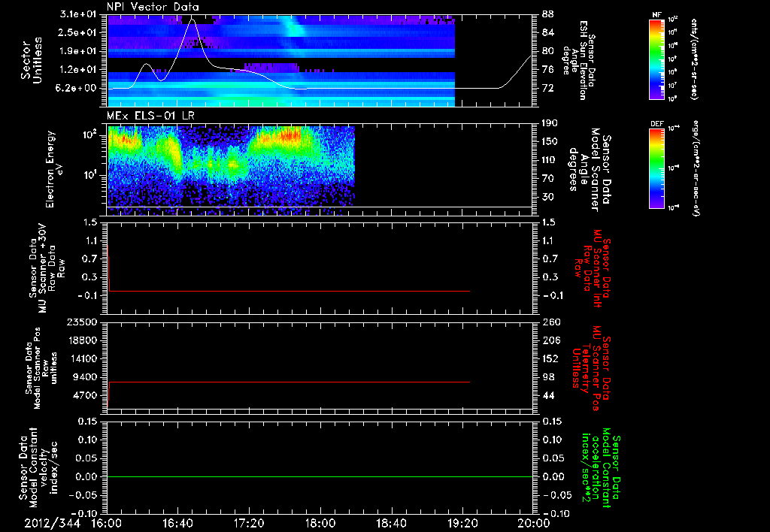Click the '88' sun elevation tick label

pyautogui.click(x=547, y=14)
